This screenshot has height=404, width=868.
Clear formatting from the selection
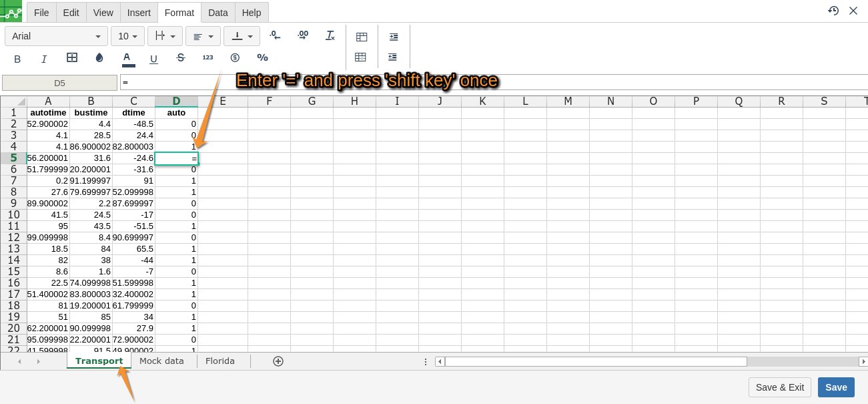click(330, 35)
